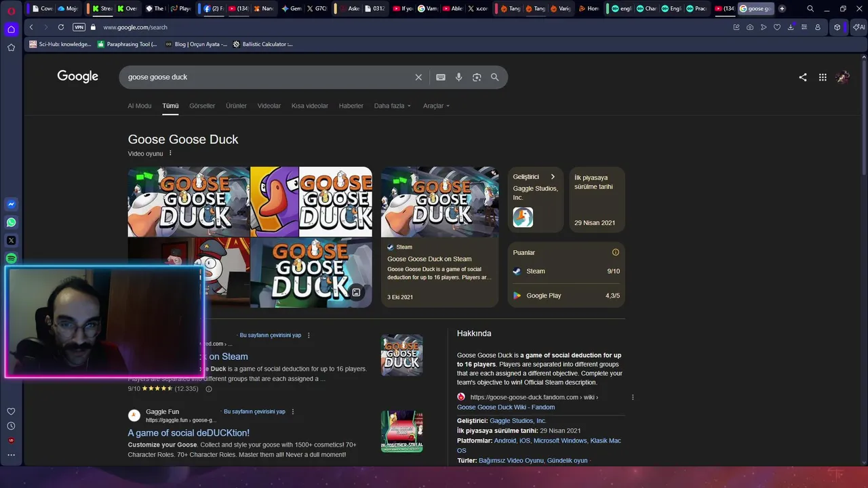Search by image with the Google Lens icon
868x488 pixels.
(477, 77)
